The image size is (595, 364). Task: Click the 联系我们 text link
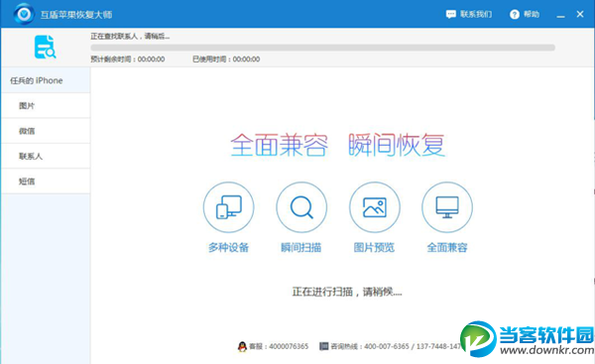(x=476, y=15)
